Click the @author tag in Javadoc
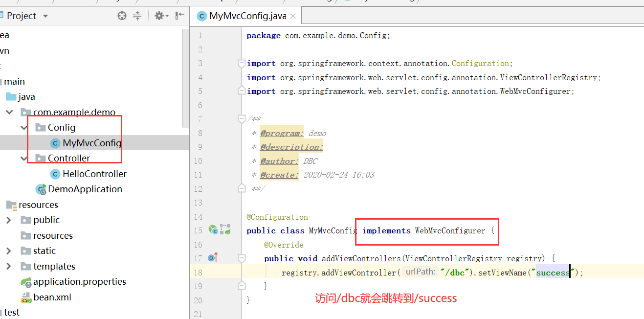The height and width of the screenshot is (319, 644). click(x=279, y=161)
